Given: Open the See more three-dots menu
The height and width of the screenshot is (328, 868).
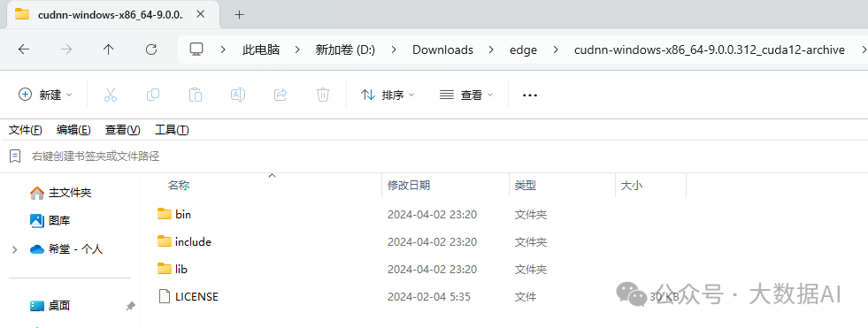Looking at the screenshot, I should click(x=530, y=95).
